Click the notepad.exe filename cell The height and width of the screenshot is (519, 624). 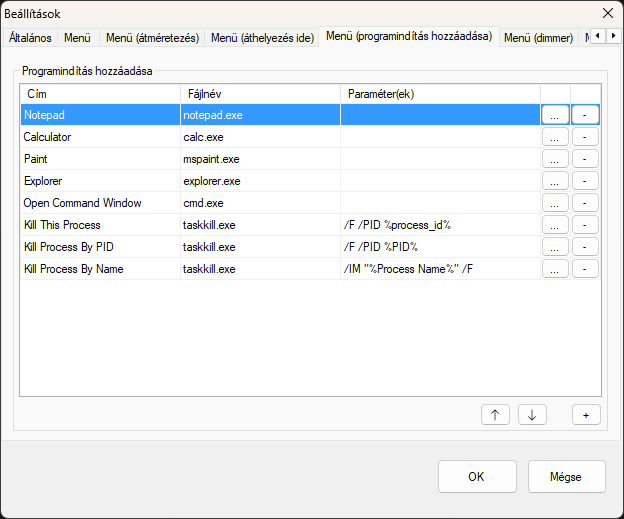[x=260, y=115]
